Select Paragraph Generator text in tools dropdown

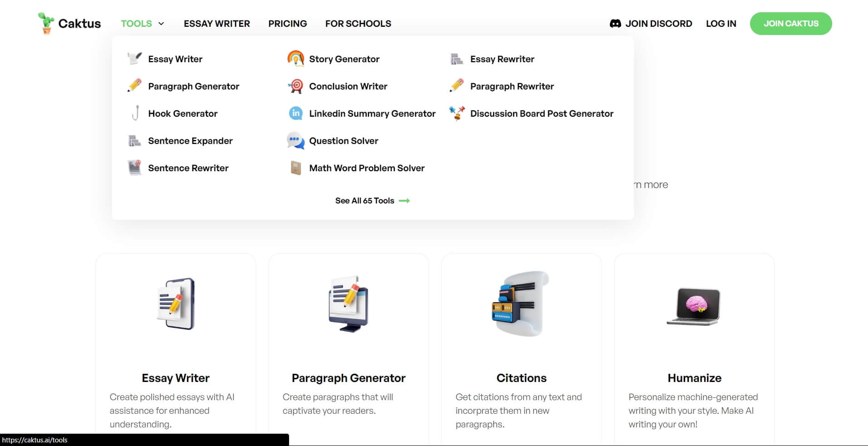[194, 86]
